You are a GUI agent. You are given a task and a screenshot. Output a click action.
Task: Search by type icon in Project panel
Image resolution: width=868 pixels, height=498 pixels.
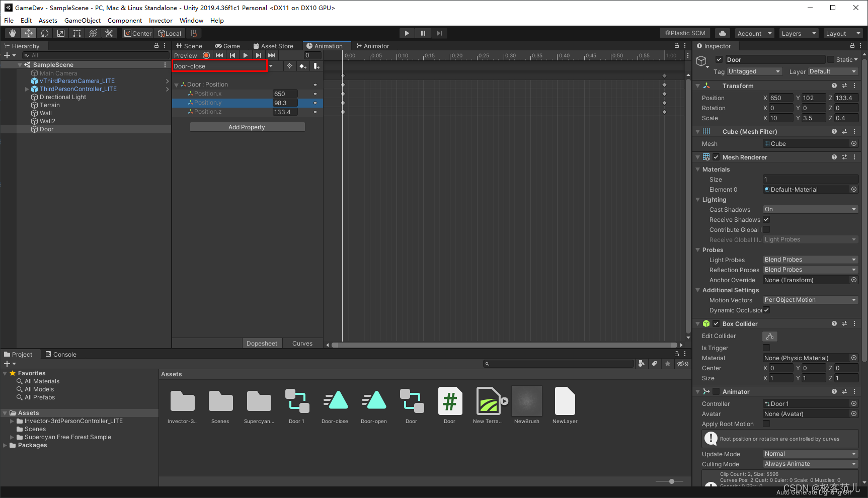(641, 364)
